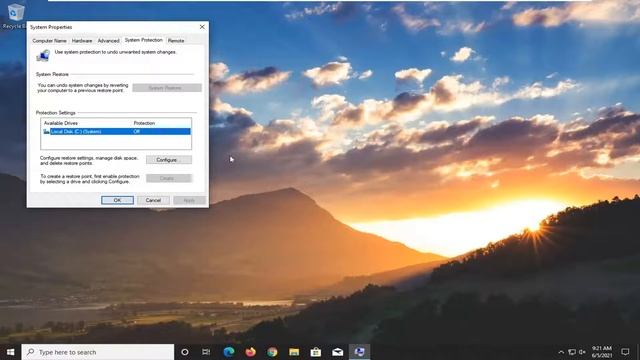Open Mail app from taskbar

click(x=338, y=352)
